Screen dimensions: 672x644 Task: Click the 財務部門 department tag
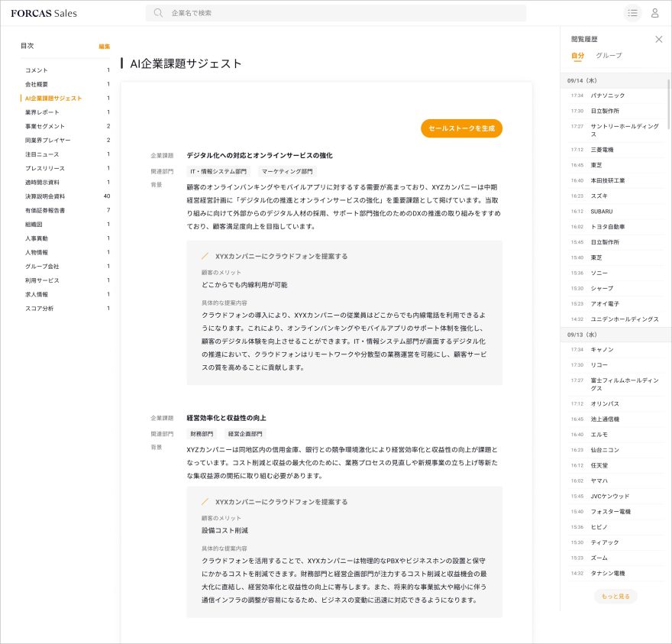click(x=202, y=434)
